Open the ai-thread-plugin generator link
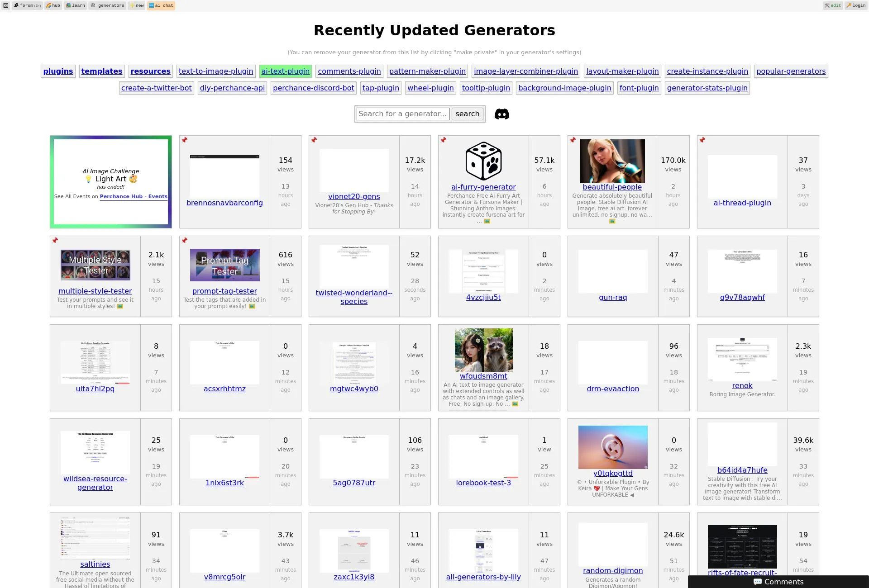Screen dimensions: 869x588 [742, 203]
